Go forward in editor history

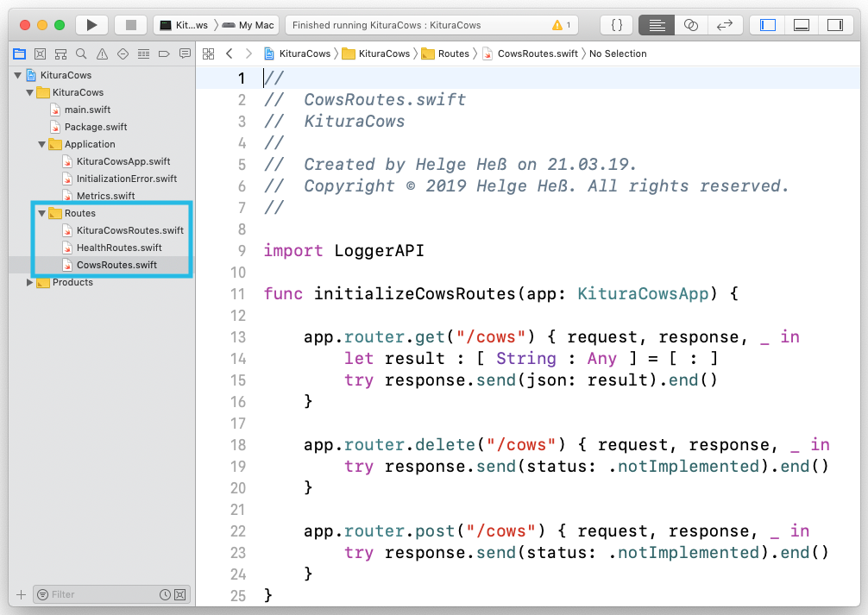click(248, 53)
